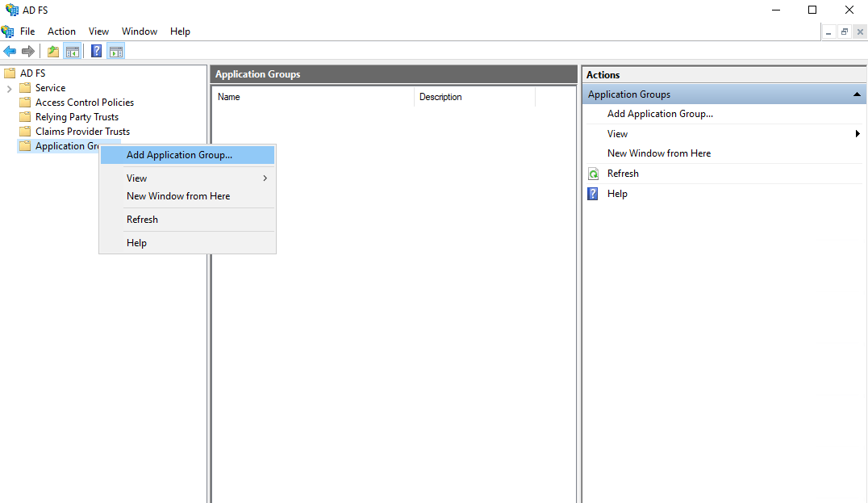Select Relying Party Trusts in the tree

pos(77,117)
